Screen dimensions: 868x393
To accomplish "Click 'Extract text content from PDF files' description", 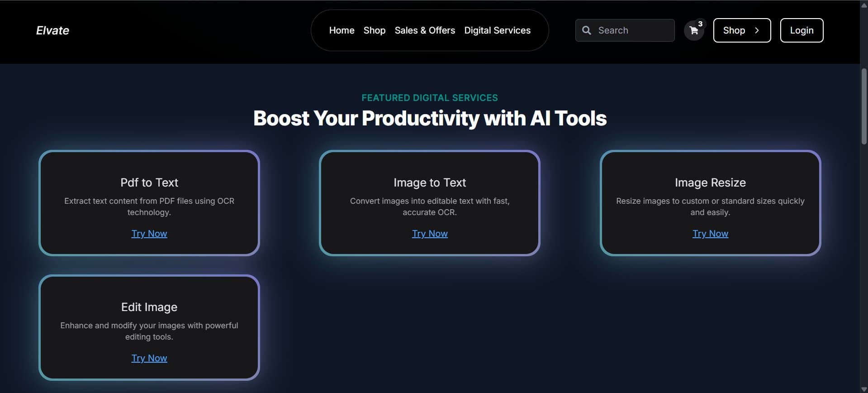I will tap(149, 206).
